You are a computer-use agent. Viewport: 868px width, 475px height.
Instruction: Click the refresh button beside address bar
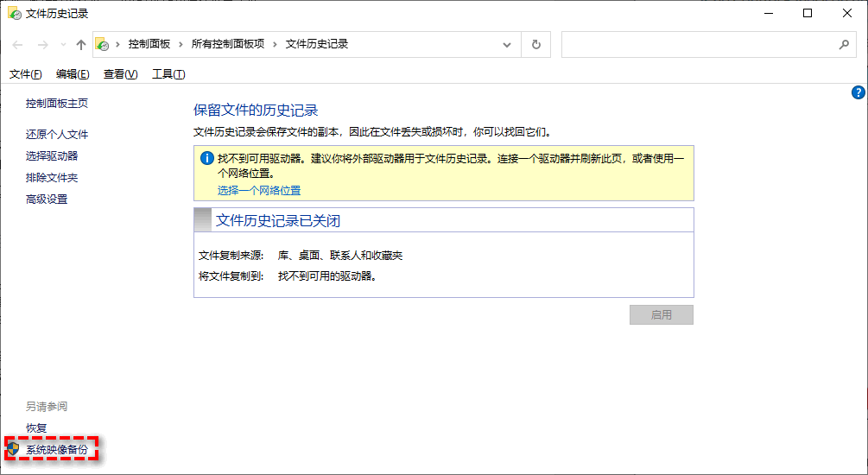(536, 45)
